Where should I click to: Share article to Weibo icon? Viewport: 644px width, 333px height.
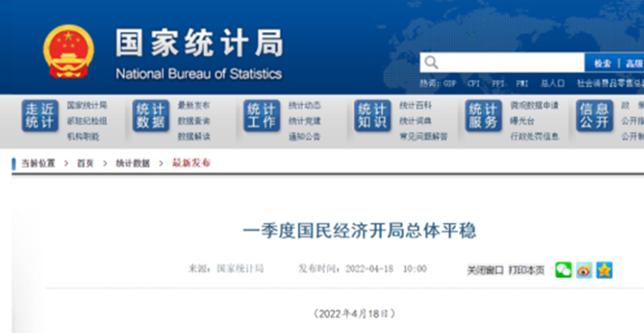584,270
